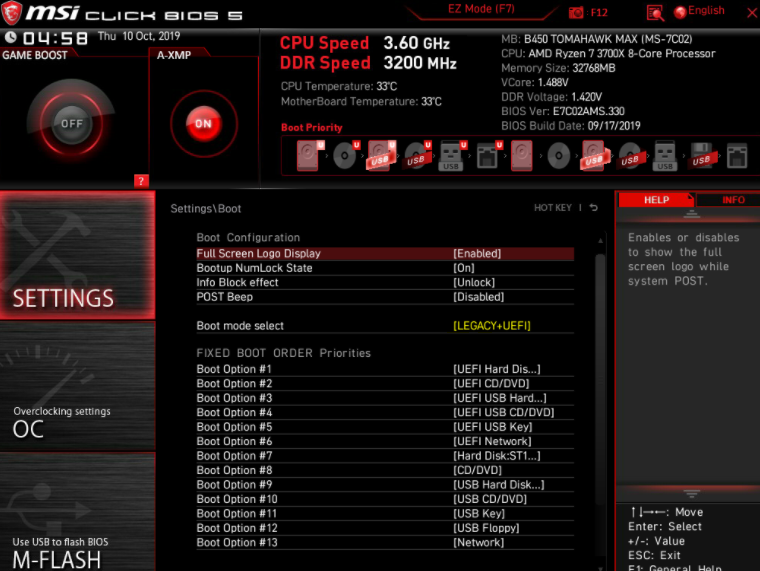This screenshot has width=760, height=571.
Task: Select Boot Option #4 row
Action: (385, 412)
